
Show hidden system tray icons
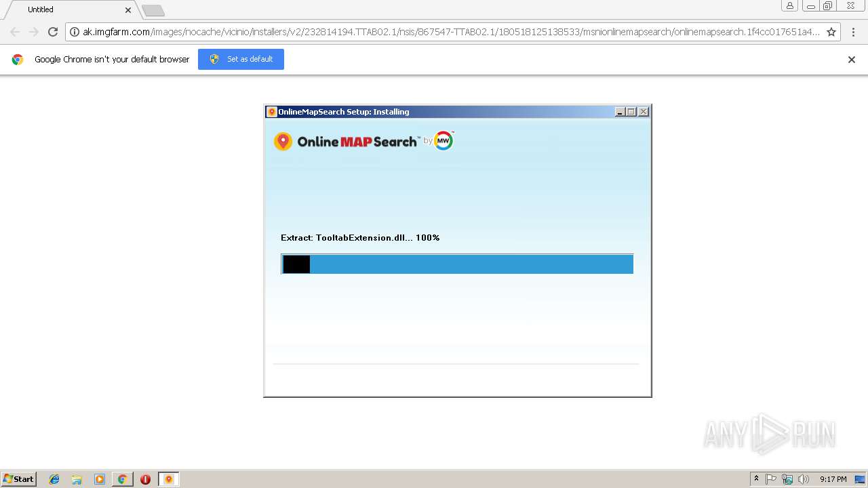[x=756, y=479]
